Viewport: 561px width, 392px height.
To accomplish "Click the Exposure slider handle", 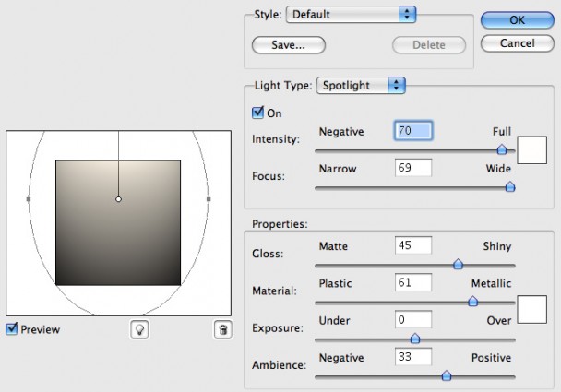I will coord(415,339).
